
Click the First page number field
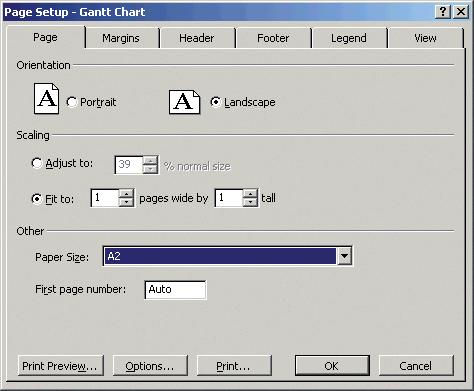(x=175, y=290)
